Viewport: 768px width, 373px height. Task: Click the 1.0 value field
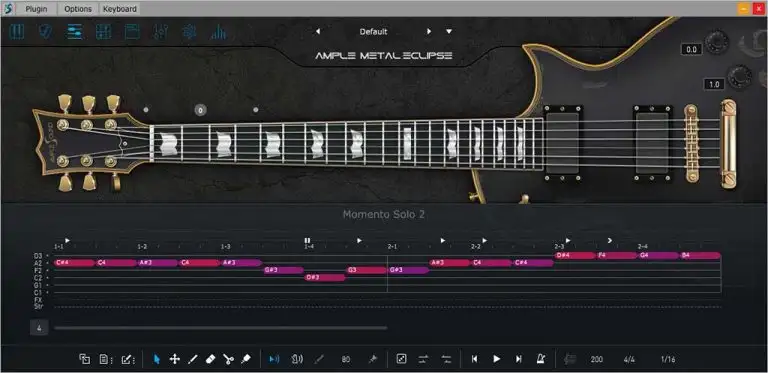[714, 84]
